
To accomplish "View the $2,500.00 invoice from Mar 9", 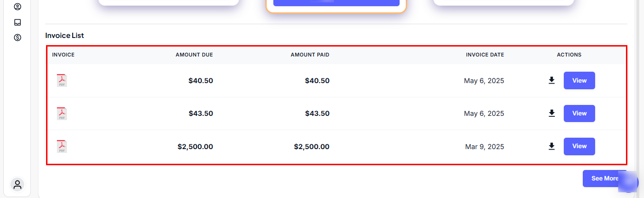I will (579, 146).
